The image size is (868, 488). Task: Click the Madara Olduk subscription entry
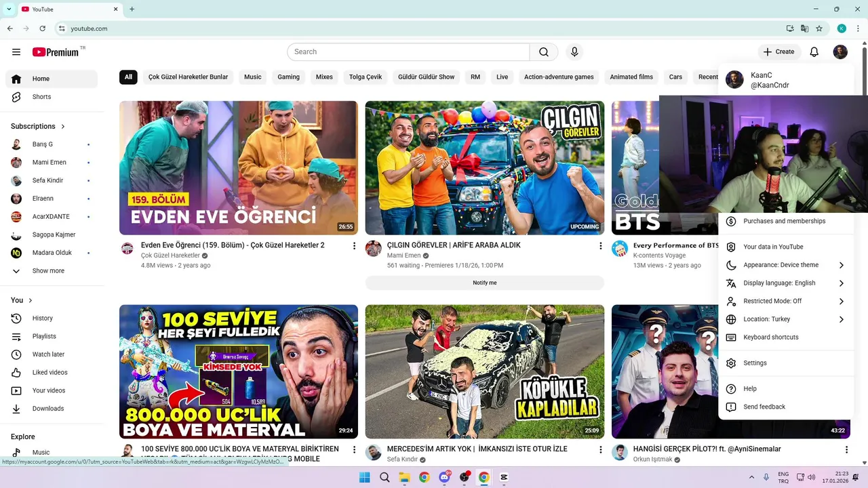[52, 253]
